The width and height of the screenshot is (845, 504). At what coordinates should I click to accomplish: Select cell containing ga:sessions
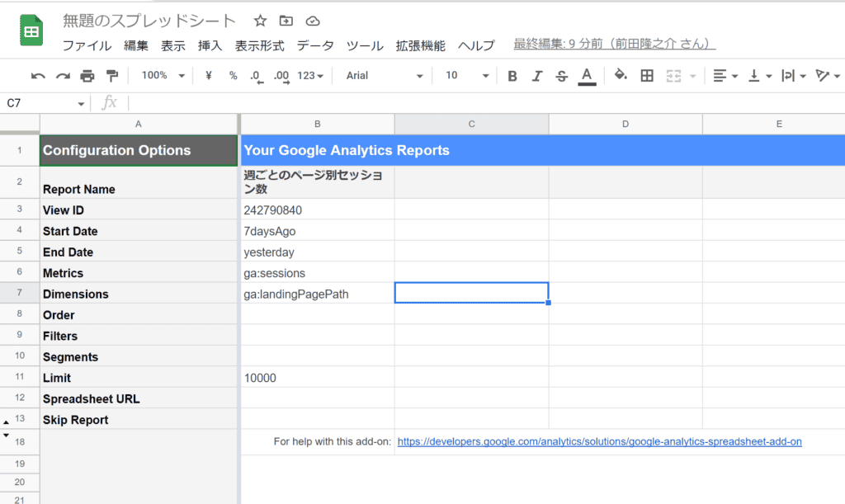coord(318,272)
